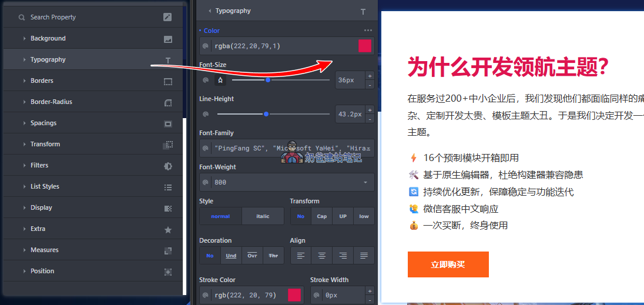Click the Transform icon
Screen dimensions: 644x305
point(167,145)
